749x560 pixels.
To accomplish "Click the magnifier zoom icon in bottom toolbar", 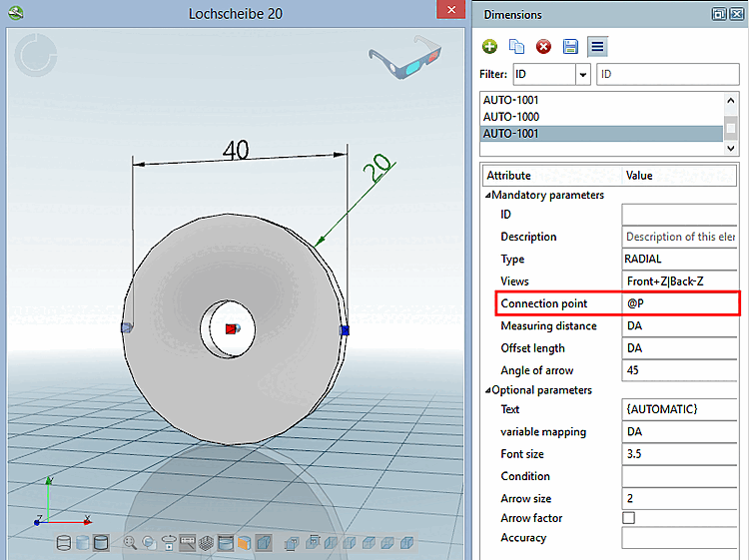I will [129, 543].
